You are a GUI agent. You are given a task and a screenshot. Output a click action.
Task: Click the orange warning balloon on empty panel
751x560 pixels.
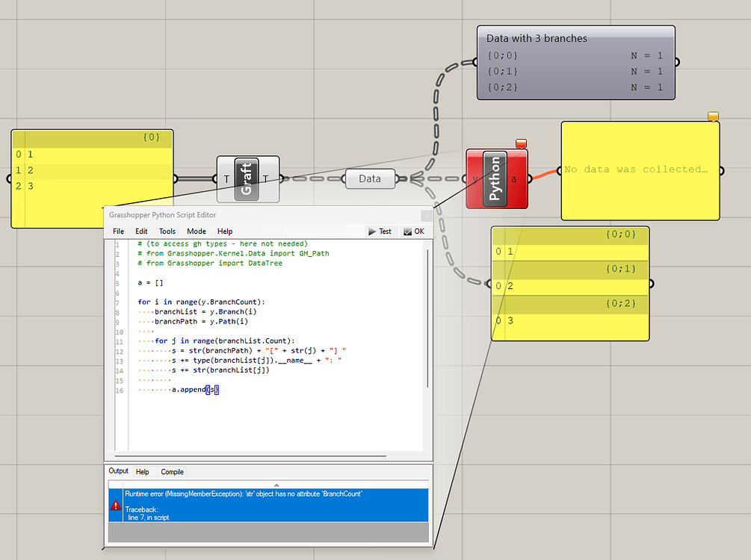(x=713, y=116)
